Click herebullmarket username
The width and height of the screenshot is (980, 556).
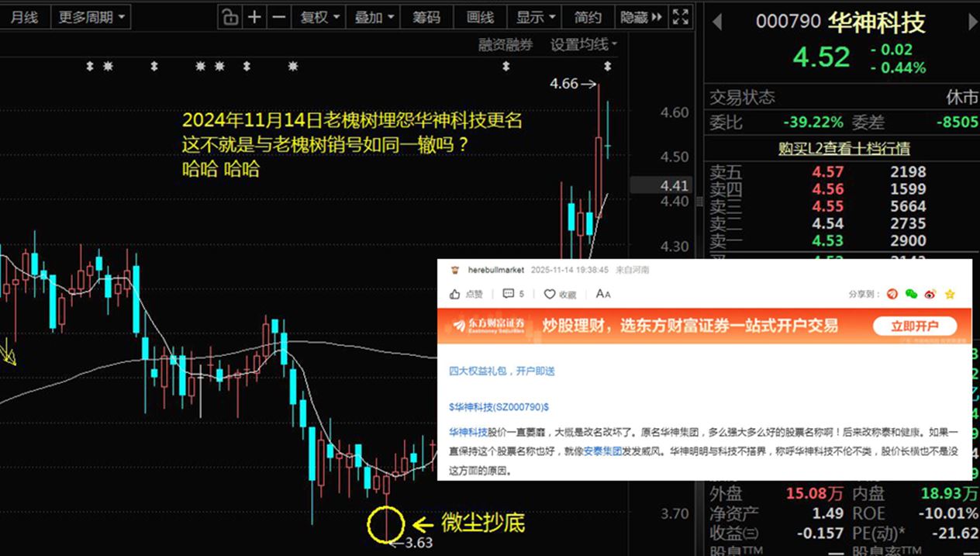coord(496,270)
